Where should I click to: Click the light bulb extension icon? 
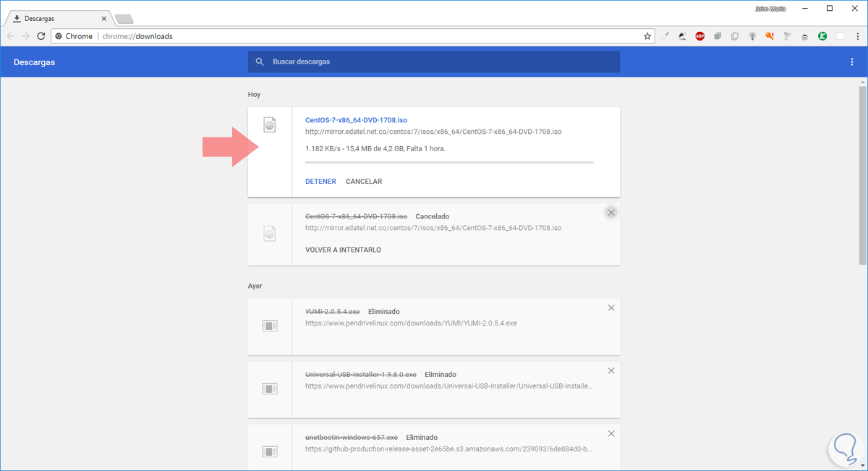coord(752,35)
